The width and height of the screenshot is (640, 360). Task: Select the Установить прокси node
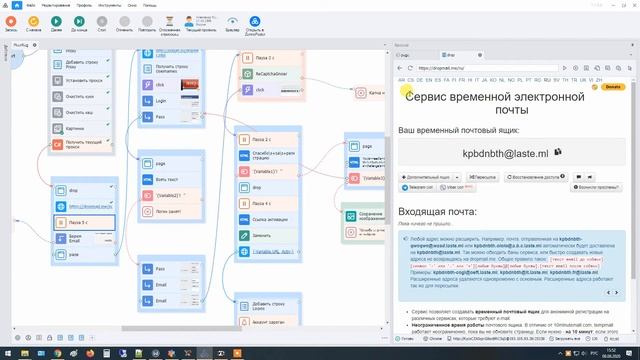point(81,80)
